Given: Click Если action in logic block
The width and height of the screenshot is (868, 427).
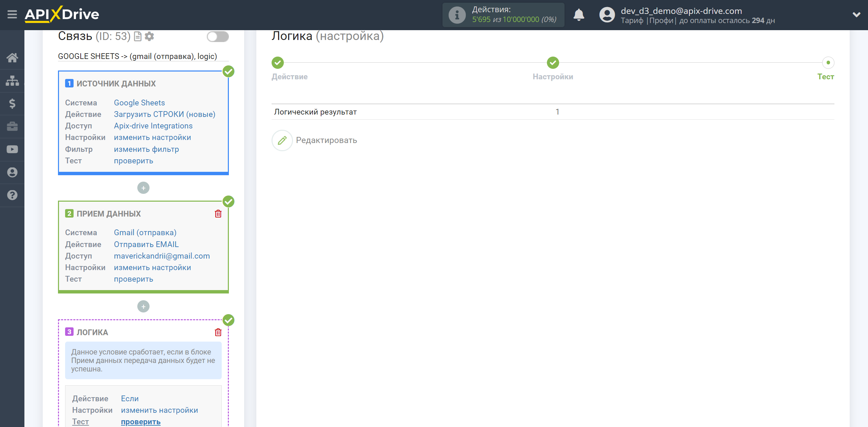Looking at the screenshot, I should (130, 399).
